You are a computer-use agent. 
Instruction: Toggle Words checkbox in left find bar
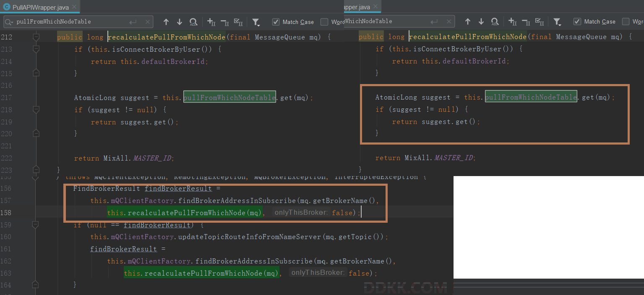(324, 22)
